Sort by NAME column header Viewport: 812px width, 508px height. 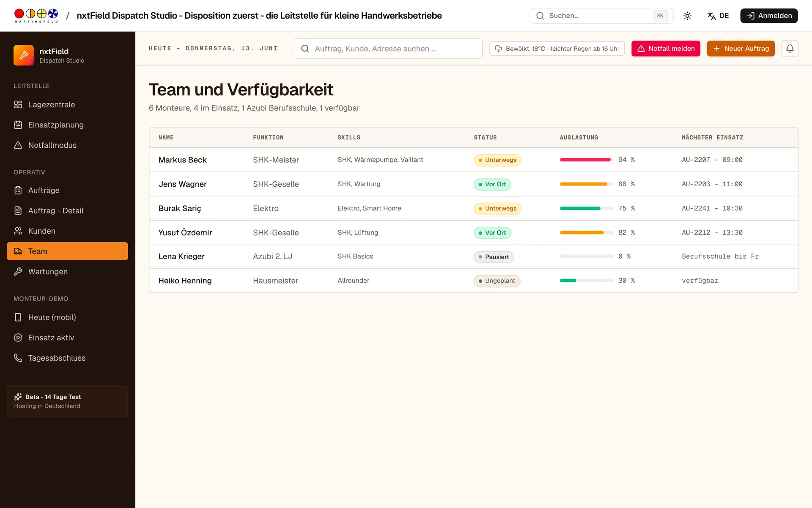click(x=166, y=138)
